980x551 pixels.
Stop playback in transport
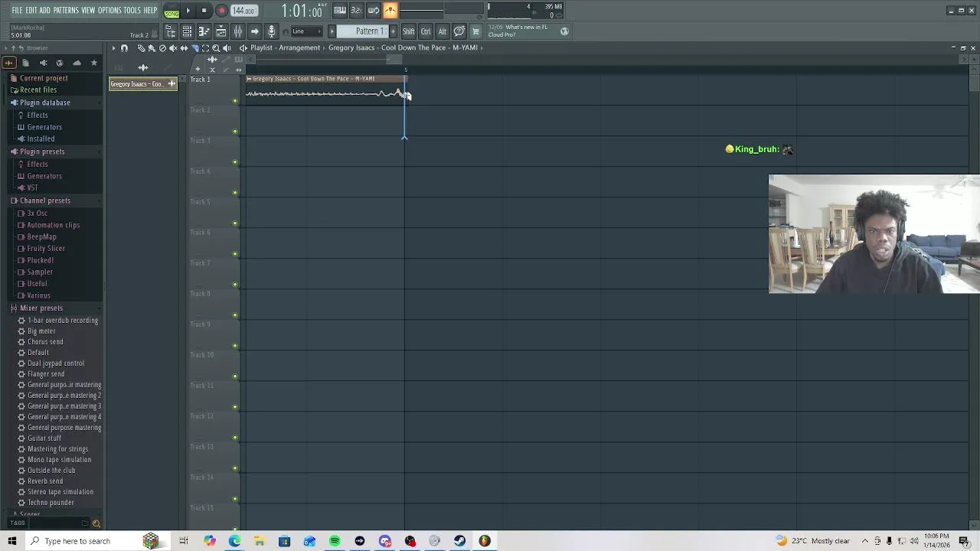[204, 11]
